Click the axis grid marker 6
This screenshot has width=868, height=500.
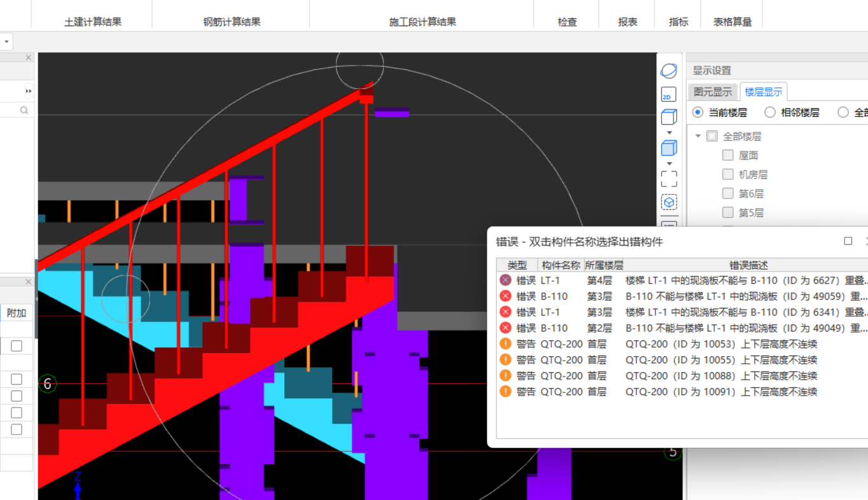pos(47,384)
